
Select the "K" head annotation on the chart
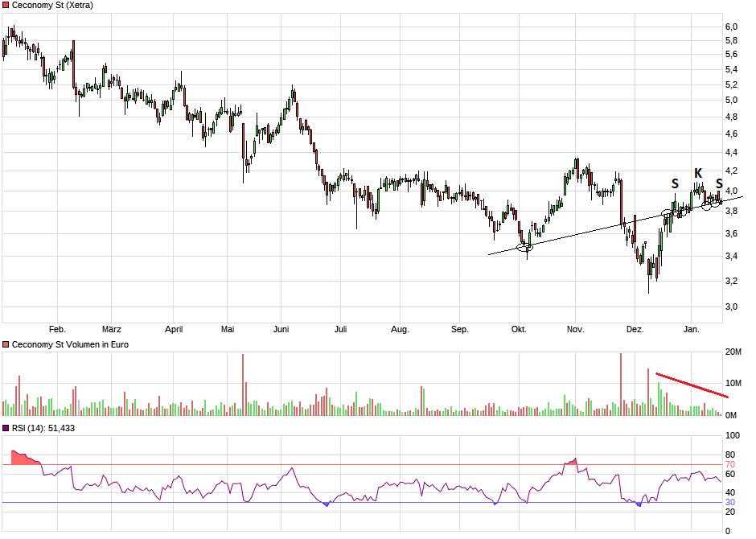698,173
